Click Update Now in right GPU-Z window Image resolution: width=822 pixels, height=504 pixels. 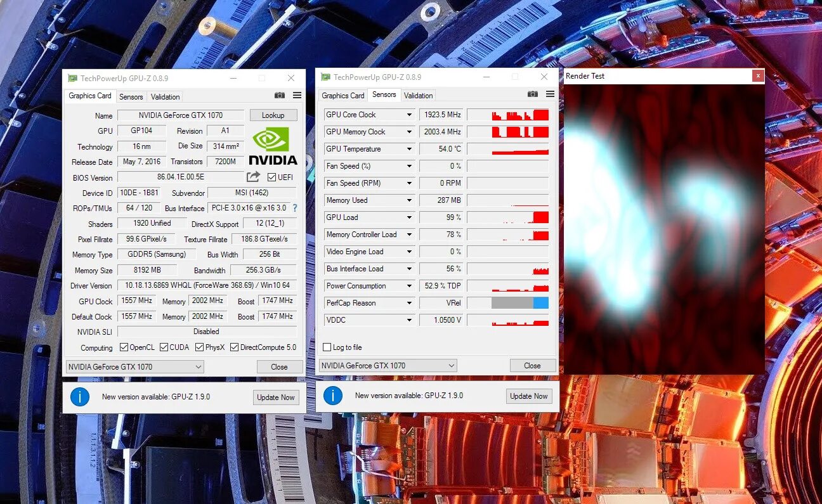click(x=528, y=396)
